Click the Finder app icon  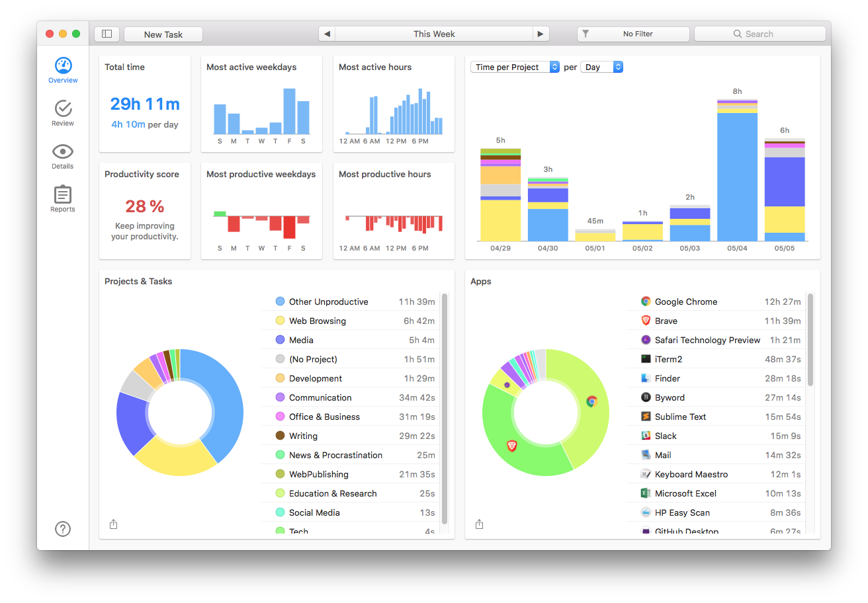(646, 378)
